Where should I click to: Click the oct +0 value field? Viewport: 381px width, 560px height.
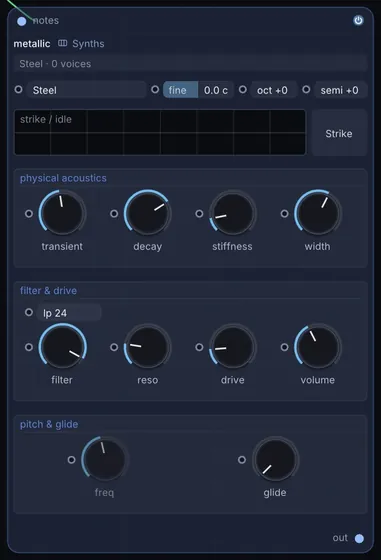(x=274, y=90)
